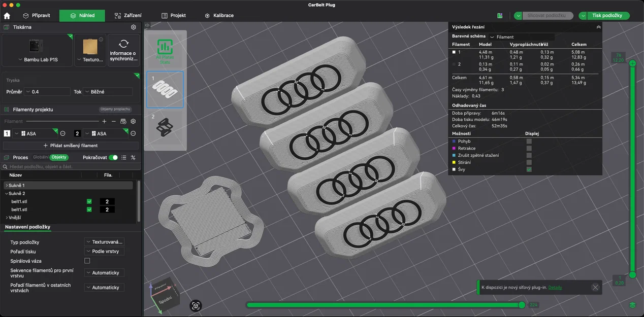Image resolution: width=644 pixels, height=317 pixels.
Task: Disable Švy display checkbox
Action: point(529,169)
